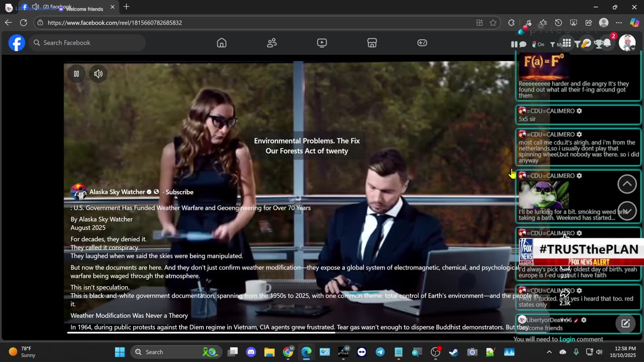Show hidden system tray icons
Screen dimensions: 644x362
click(x=549, y=352)
